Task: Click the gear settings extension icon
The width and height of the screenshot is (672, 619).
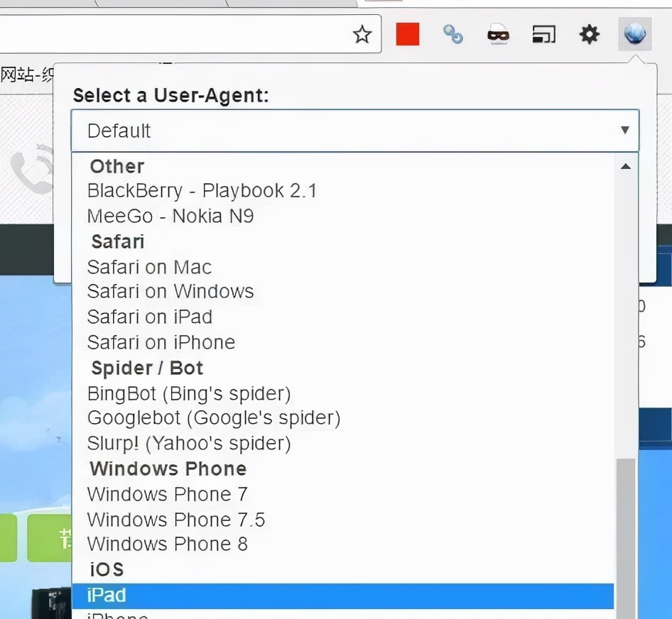Action: (590, 34)
